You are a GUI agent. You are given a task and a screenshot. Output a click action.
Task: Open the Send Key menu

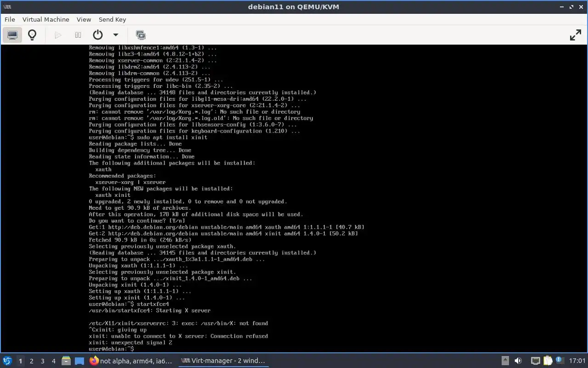112,19
